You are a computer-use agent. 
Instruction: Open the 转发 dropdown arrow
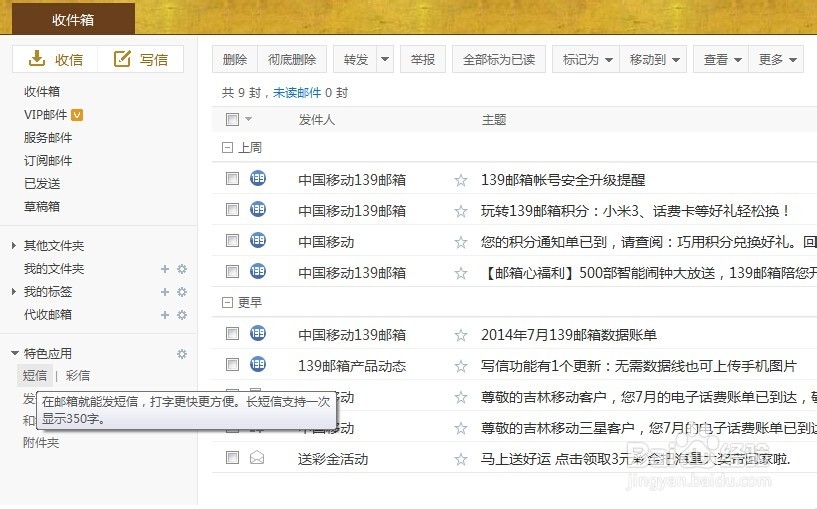pyautogui.click(x=385, y=59)
